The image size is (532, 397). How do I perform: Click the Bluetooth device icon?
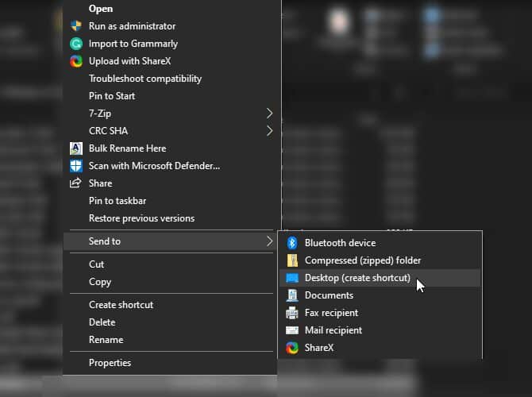tap(292, 243)
